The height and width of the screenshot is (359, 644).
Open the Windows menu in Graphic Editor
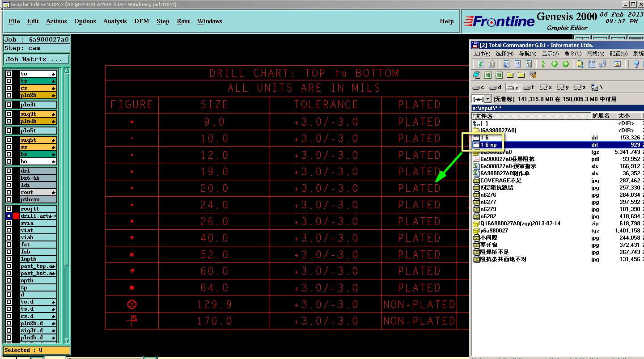click(210, 21)
